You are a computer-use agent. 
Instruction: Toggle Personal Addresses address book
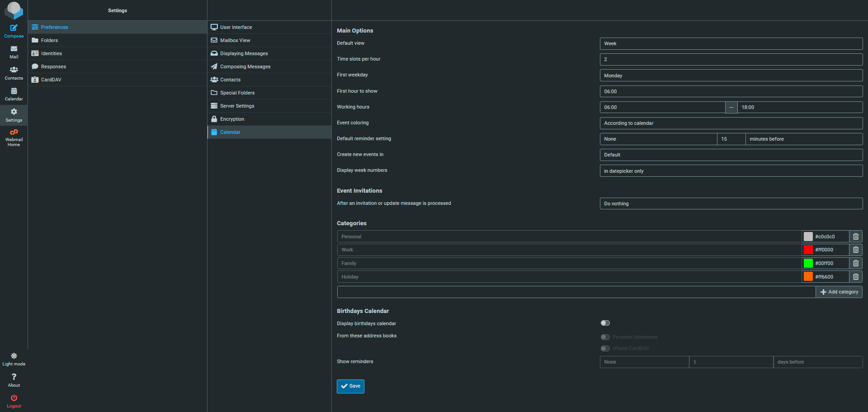(605, 337)
